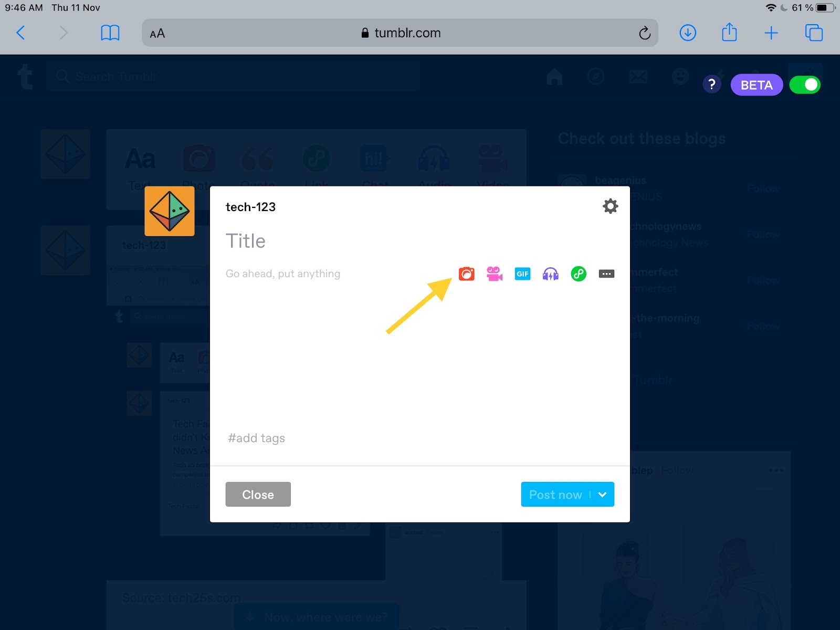
Task: Publish with the Post now button
Action: pos(555,495)
